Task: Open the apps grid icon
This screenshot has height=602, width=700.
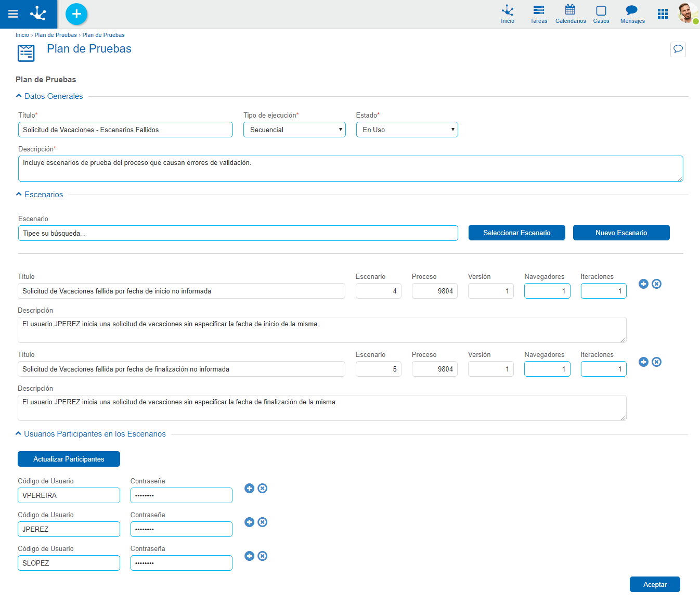Action: coord(663,14)
